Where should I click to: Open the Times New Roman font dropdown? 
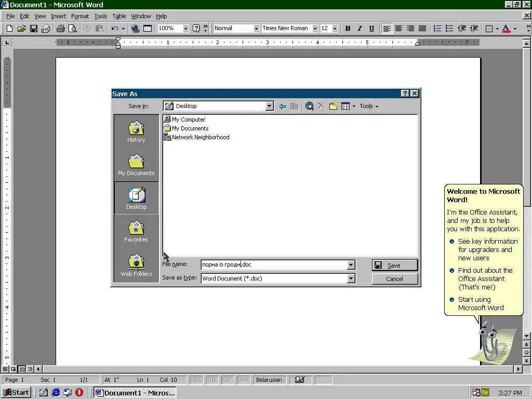point(315,29)
